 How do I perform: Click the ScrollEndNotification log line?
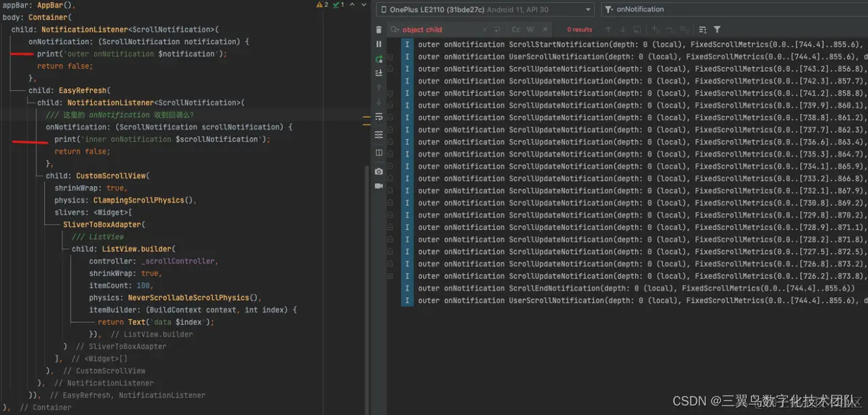click(636, 289)
